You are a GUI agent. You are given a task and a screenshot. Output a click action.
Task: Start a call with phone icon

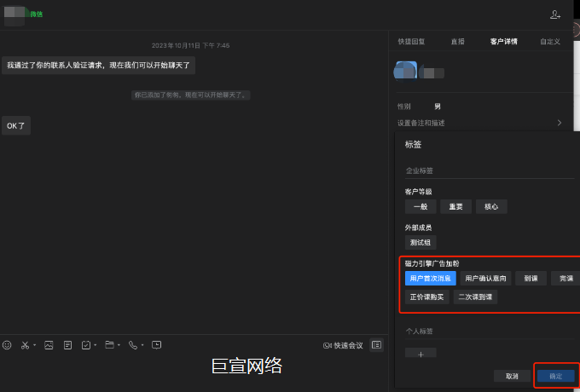click(x=133, y=345)
